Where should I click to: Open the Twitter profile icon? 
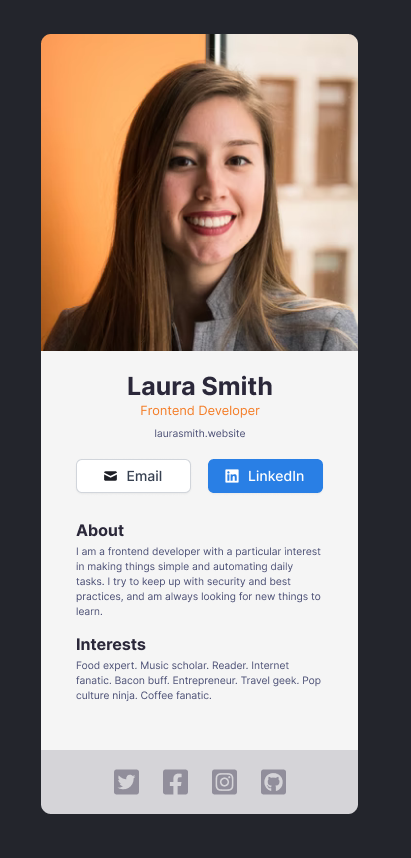(x=126, y=782)
